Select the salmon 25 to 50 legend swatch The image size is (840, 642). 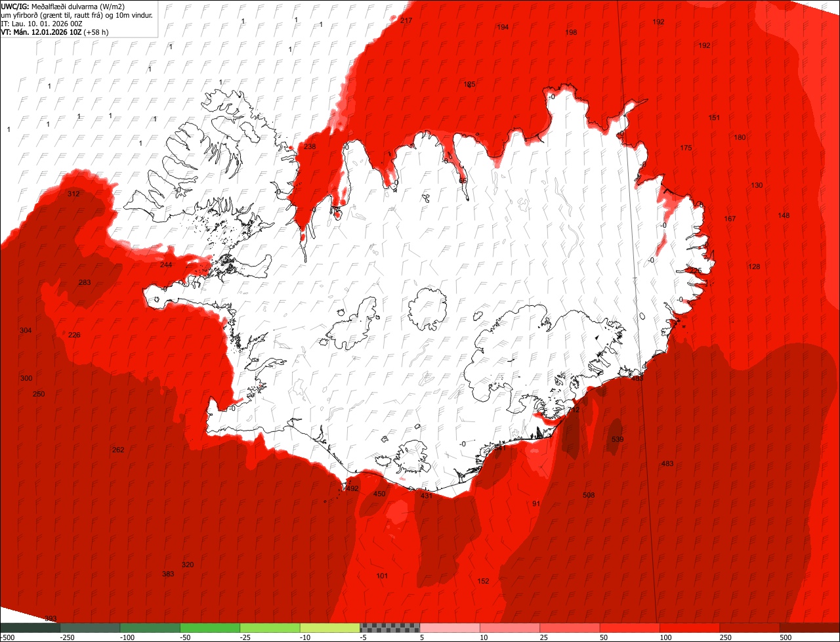point(570,628)
